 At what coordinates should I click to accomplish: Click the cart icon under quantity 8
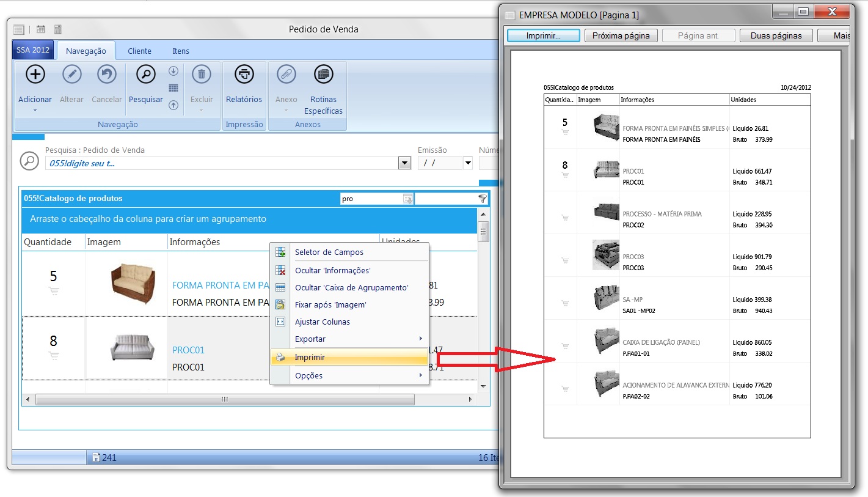tap(54, 356)
